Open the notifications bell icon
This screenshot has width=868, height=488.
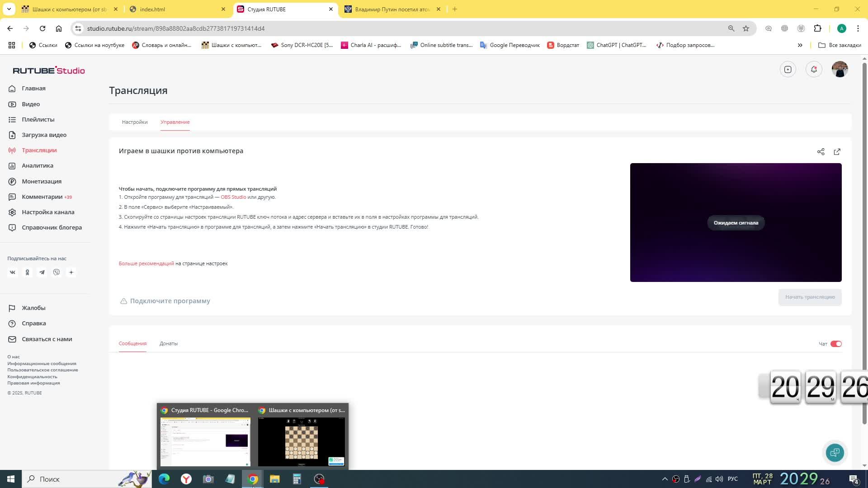pos(814,69)
